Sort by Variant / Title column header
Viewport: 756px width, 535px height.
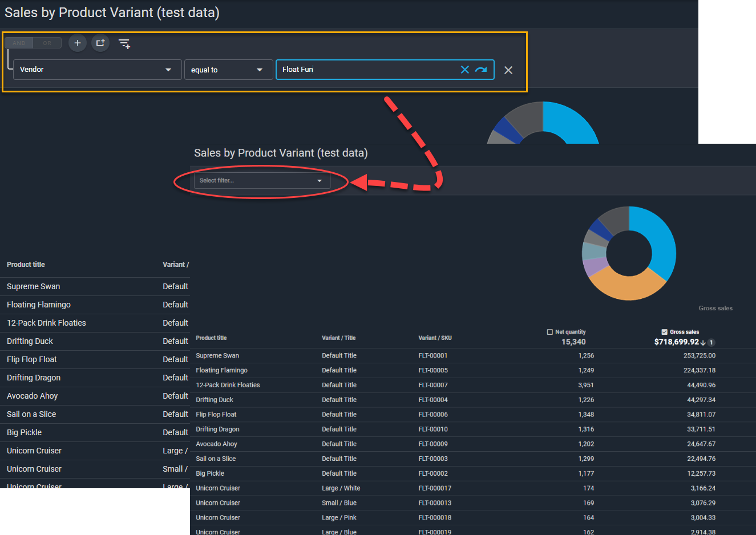(338, 338)
